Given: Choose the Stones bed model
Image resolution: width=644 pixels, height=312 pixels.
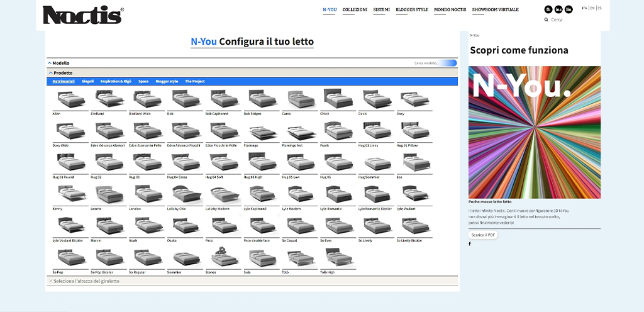Looking at the screenshot, I should [223, 258].
